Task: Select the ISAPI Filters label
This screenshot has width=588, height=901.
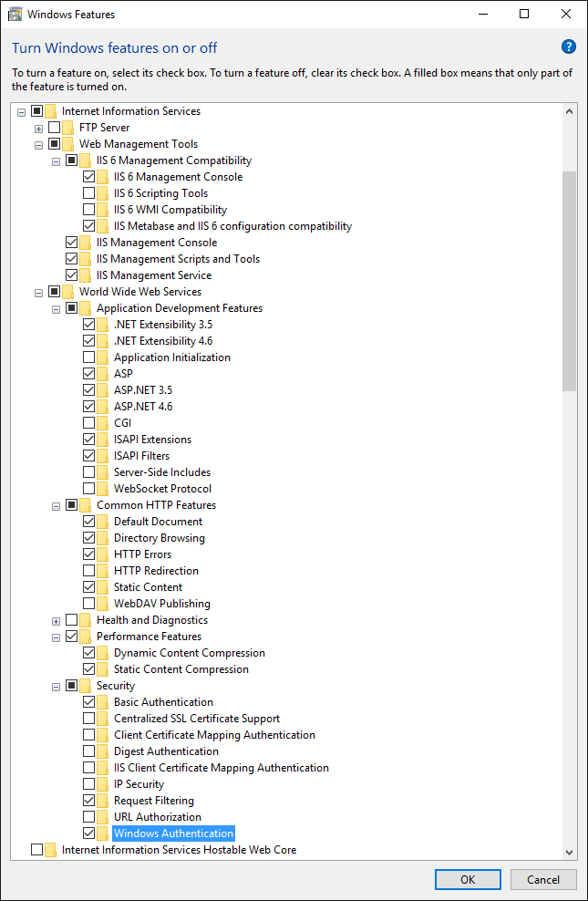Action: pos(142,456)
